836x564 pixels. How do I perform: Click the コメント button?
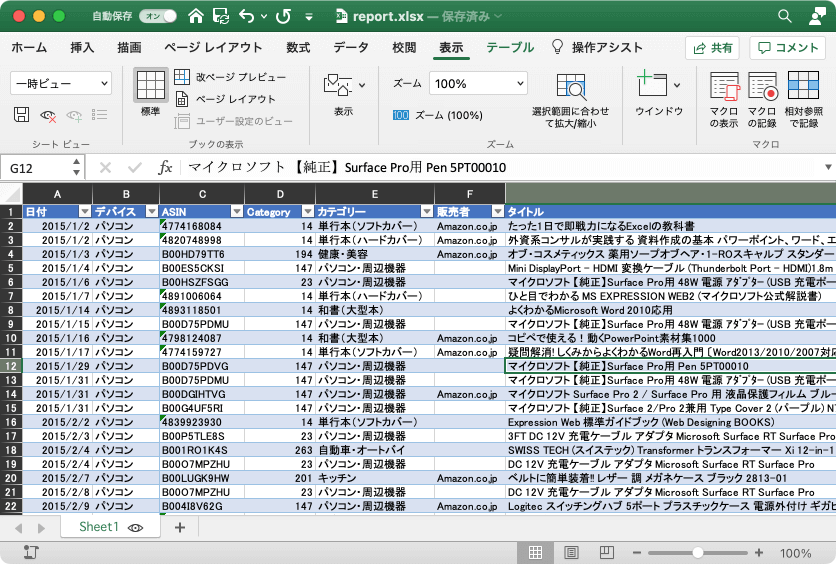[788, 48]
